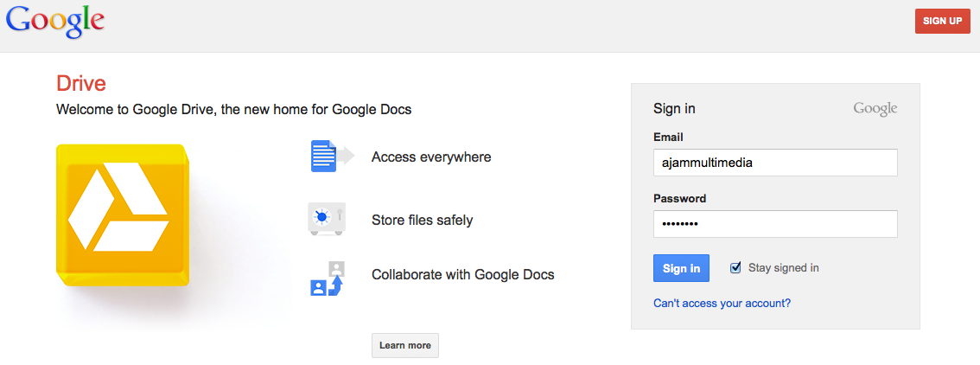Image resolution: width=980 pixels, height=365 pixels.
Task: Click the yellow Google Drive cube icon
Action: pyautogui.click(x=123, y=215)
